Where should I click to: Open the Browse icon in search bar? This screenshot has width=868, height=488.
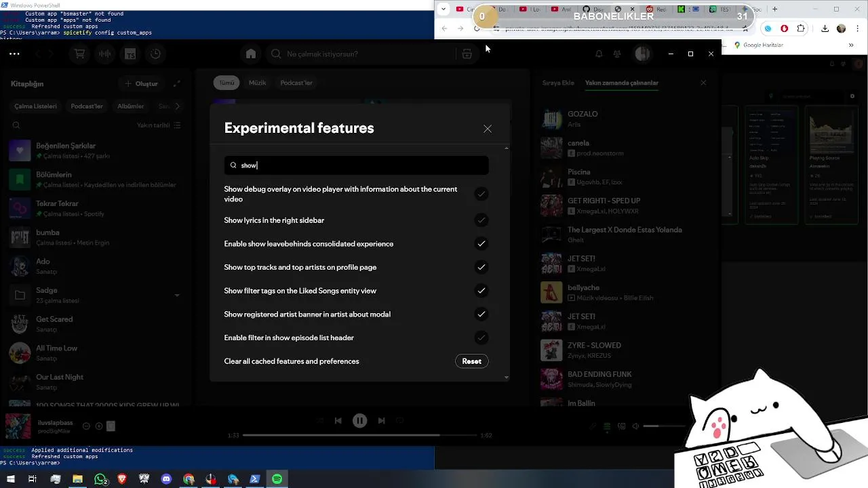pyautogui.click(x=467, y=54)
